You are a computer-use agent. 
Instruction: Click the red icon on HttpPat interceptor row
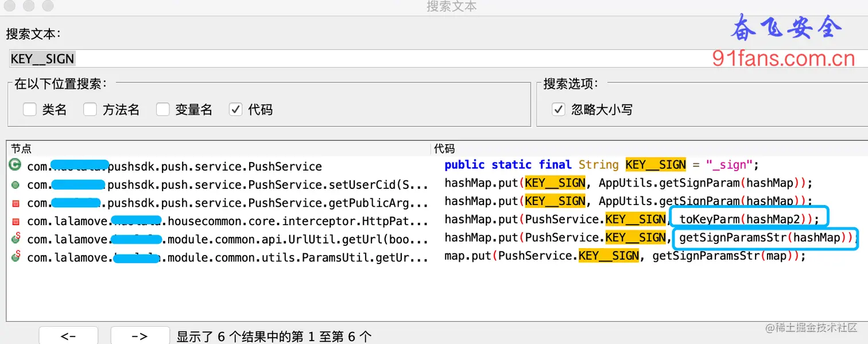(15, 221)
